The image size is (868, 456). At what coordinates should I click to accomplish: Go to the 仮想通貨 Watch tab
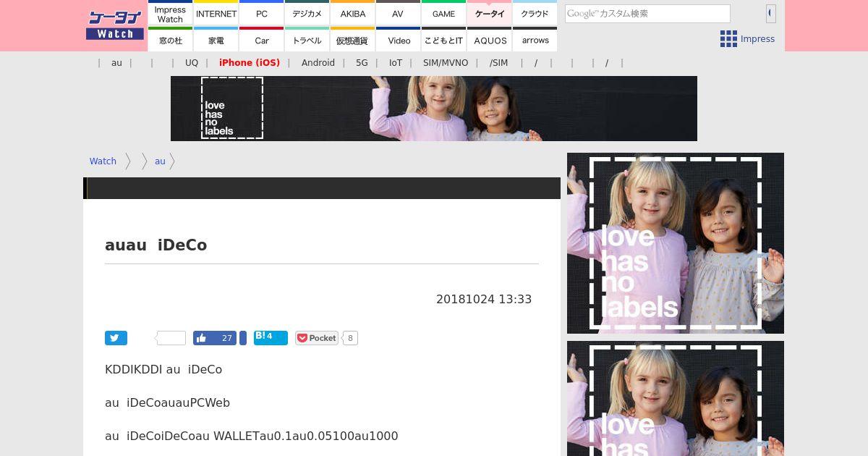pyautogui.click(x=353, y=40)
